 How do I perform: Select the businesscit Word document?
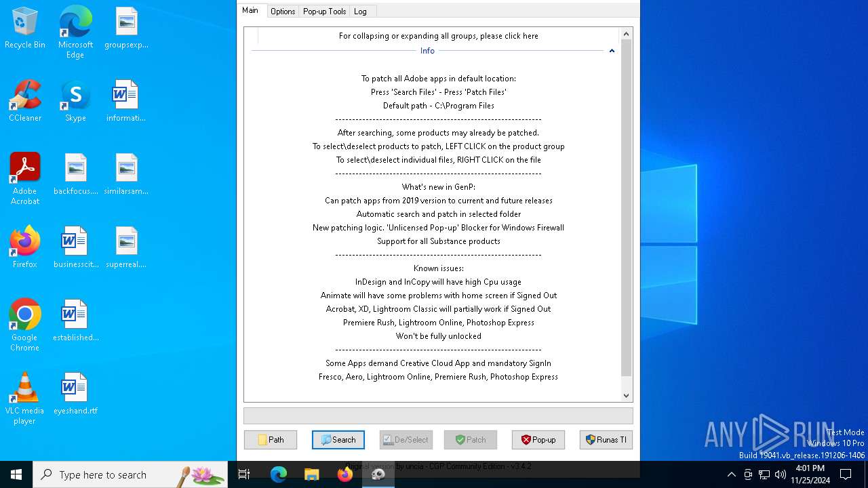tap(75, 248)
